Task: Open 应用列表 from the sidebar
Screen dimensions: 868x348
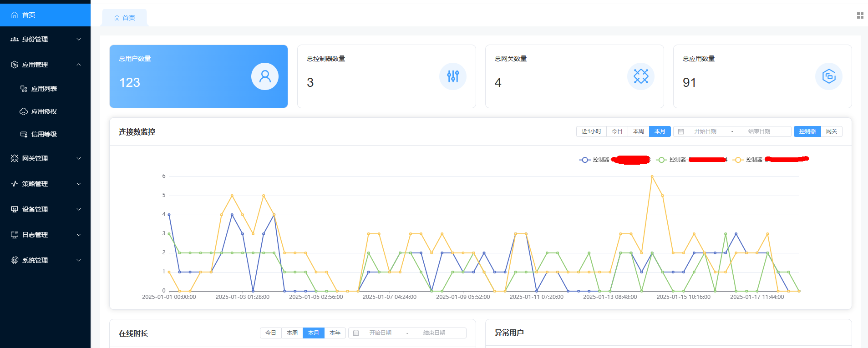Action: tap(44, 89)
